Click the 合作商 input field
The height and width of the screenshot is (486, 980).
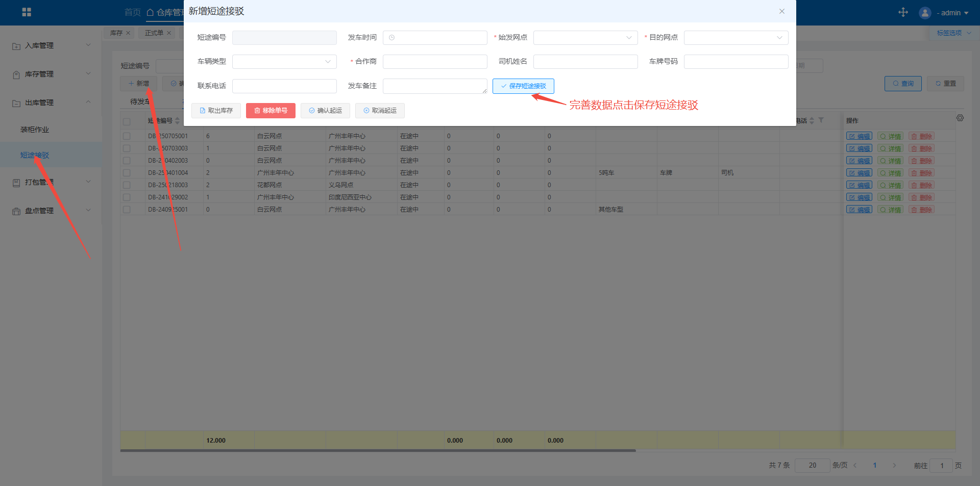point(434,62)
